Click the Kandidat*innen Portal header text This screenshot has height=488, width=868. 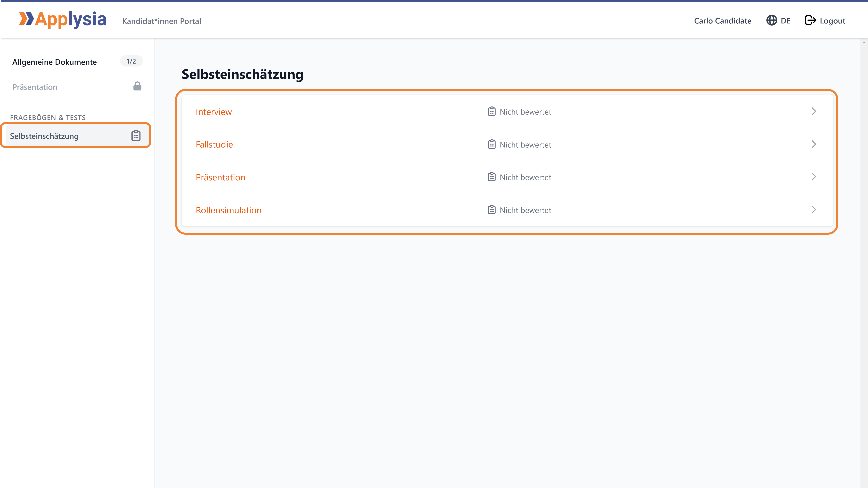tap(161, 21)
